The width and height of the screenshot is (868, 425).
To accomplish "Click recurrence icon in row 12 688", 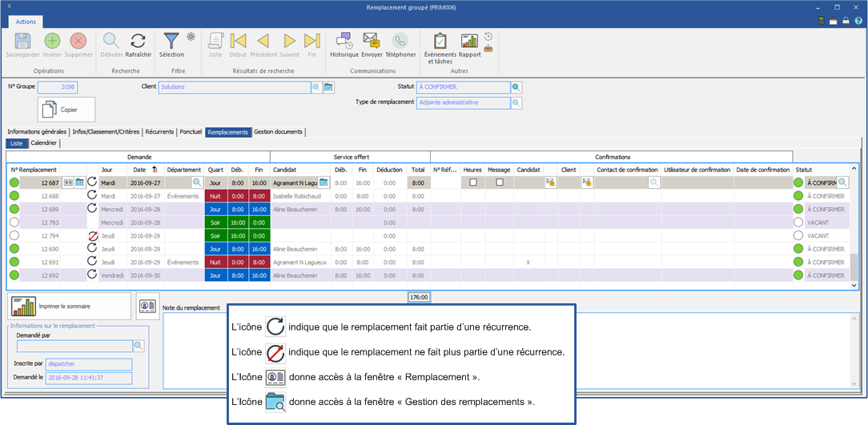I will point(92,195).
